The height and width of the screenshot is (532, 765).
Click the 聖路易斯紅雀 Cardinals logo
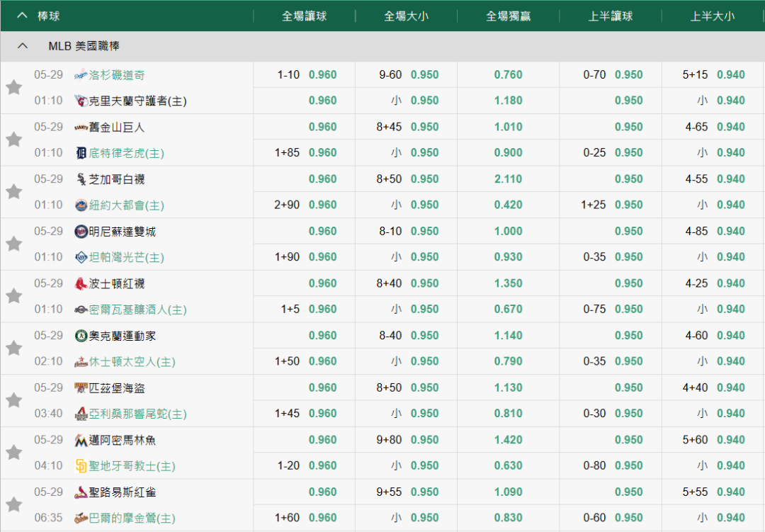81,492
